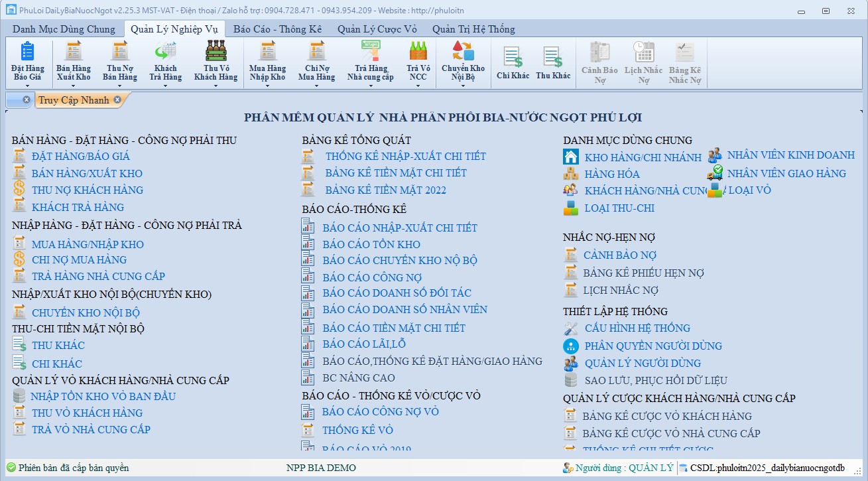This screenshot has height=481, width=868.
Task: Click the NHÂN VIÊN GIAO HÀNG truck icon
Action: coord(715,173)
